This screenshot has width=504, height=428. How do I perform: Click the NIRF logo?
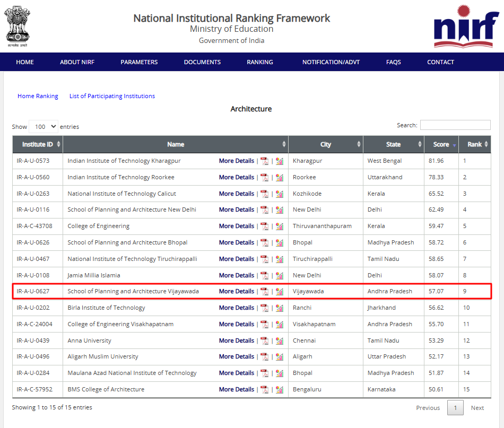(x=466, y=27)
